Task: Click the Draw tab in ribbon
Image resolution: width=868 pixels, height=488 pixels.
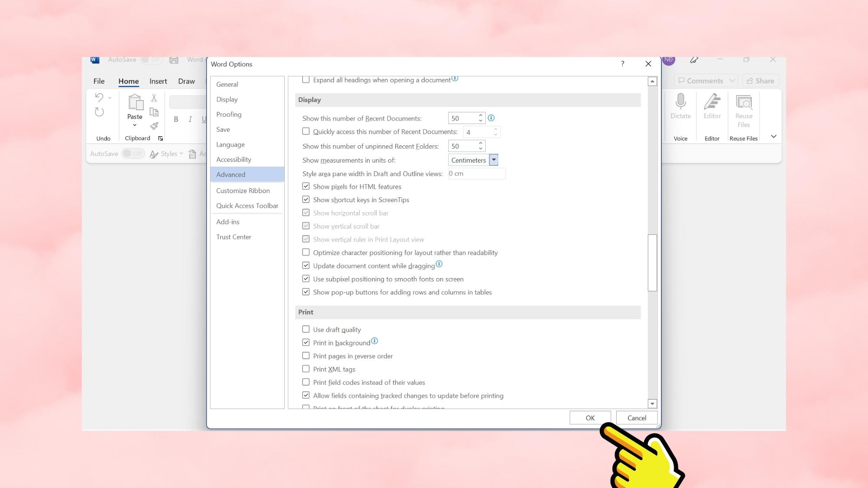Action: coord(187,80)
